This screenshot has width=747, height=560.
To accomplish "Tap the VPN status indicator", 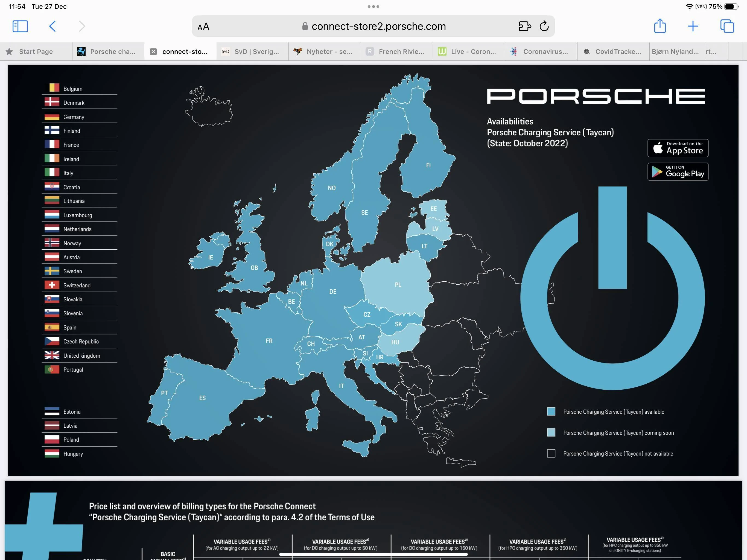I will pyautogui.click(x=701, y=6).
